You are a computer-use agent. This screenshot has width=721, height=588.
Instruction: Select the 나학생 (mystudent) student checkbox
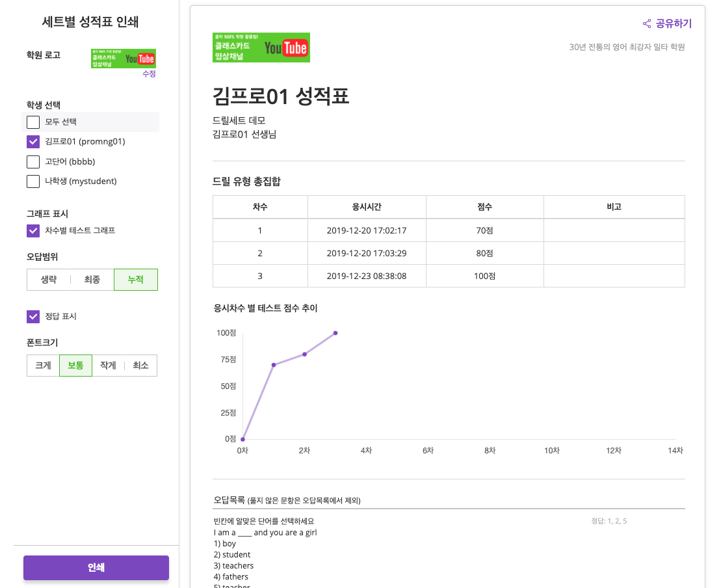[33, 181]
